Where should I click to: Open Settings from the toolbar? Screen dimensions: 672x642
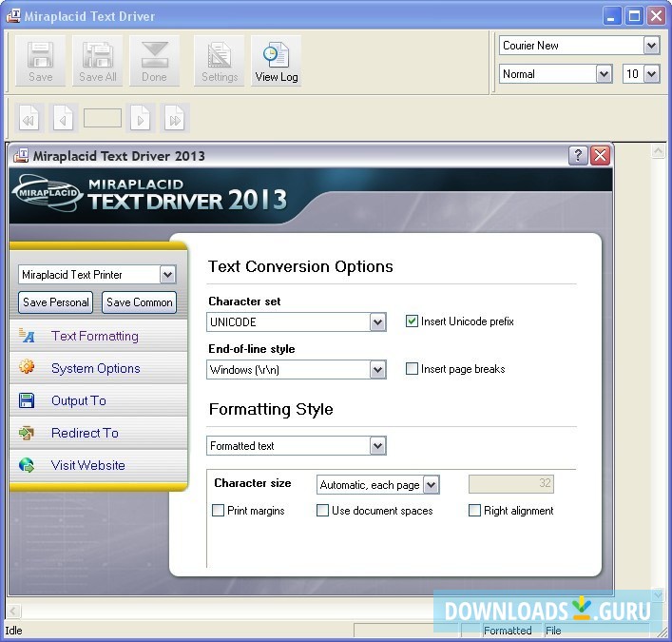(x=220, y=61)
